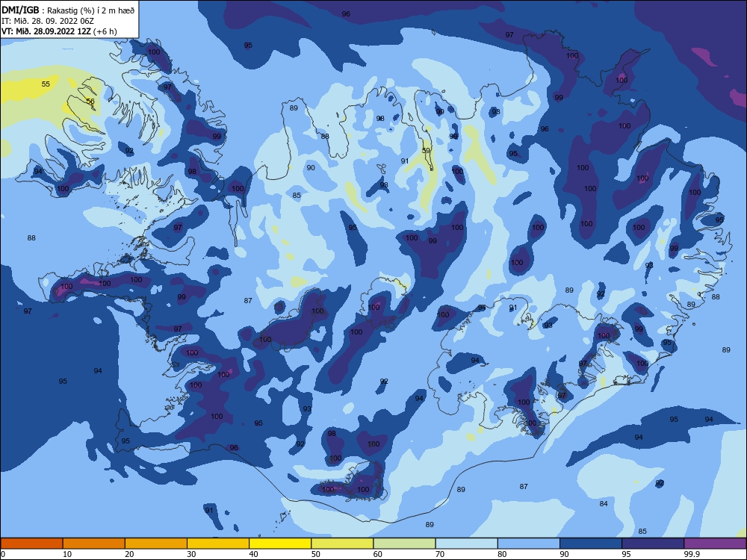Click the pale blue 70–80 legend swatch

coord(466,544)
